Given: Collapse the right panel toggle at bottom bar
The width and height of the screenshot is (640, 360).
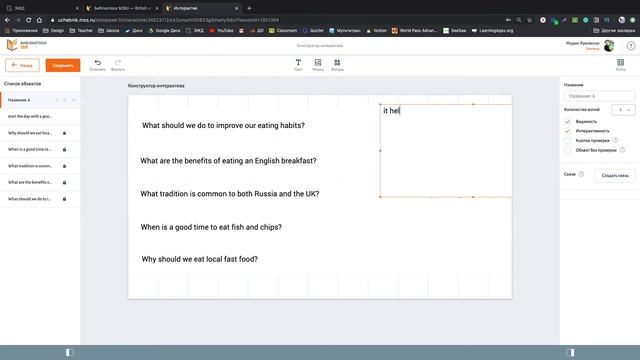Looking at the screenshot, I should click(x=570, y=352).
